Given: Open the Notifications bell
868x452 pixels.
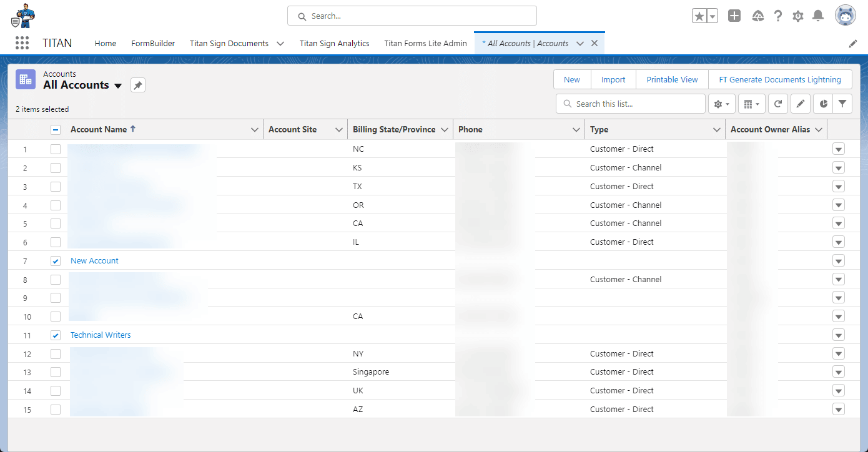Looking at the screenshot, I should click(x=818, y=16).
